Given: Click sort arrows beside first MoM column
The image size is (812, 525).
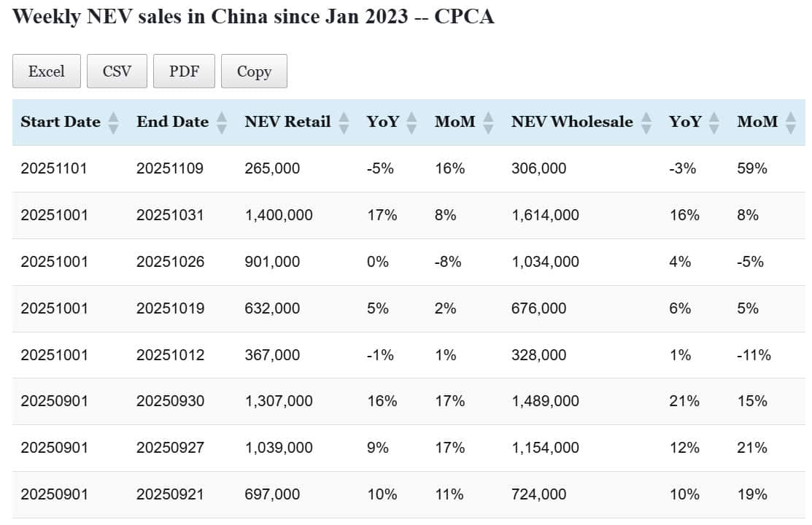Looking at the screenshot, I should tap(488, 122).
